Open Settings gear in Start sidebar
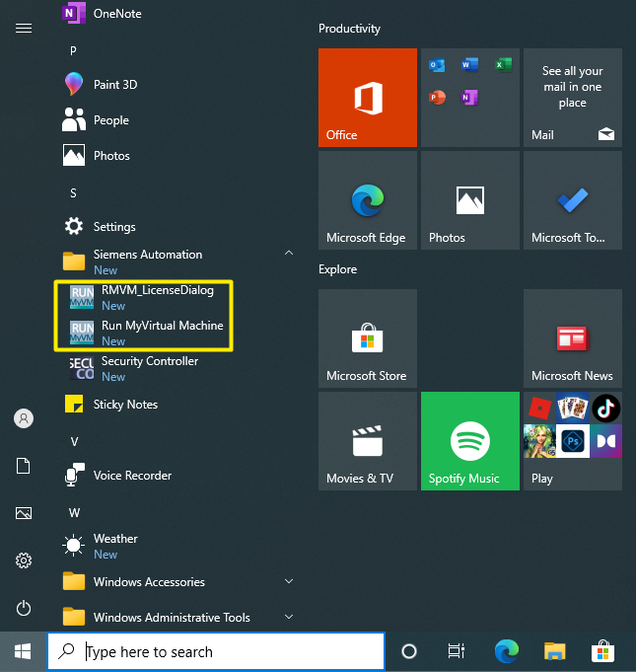 24,560
